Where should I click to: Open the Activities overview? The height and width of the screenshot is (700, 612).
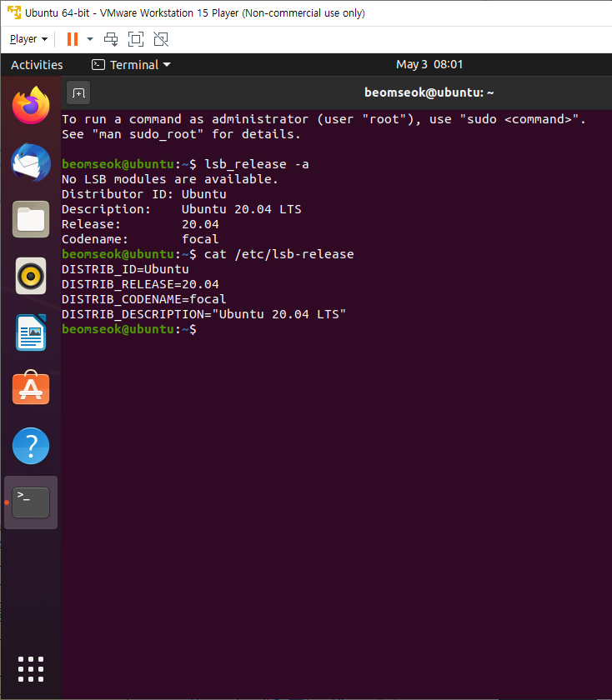point(37,65)
